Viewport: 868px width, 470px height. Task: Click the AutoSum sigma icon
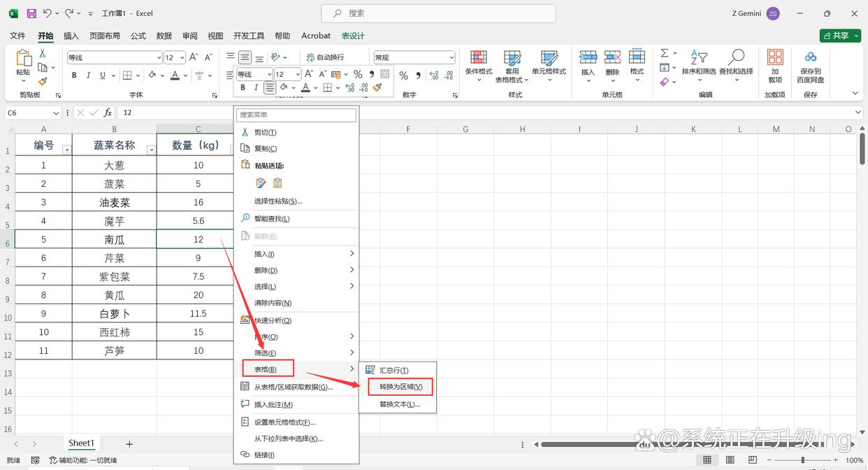[x=665, y=53]
